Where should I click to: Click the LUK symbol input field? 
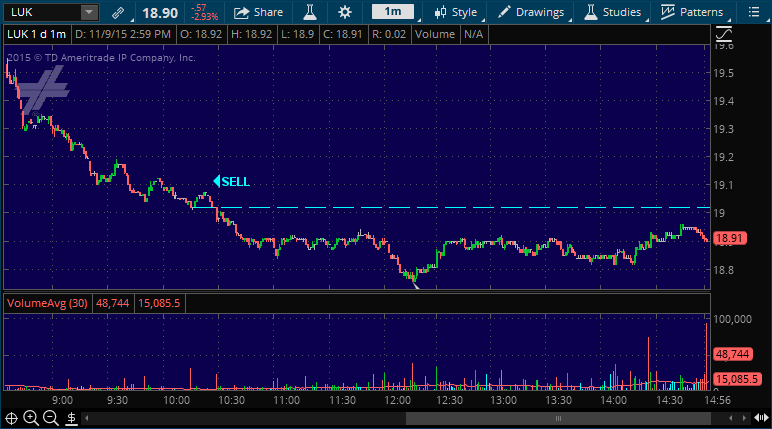coord(42,12)
